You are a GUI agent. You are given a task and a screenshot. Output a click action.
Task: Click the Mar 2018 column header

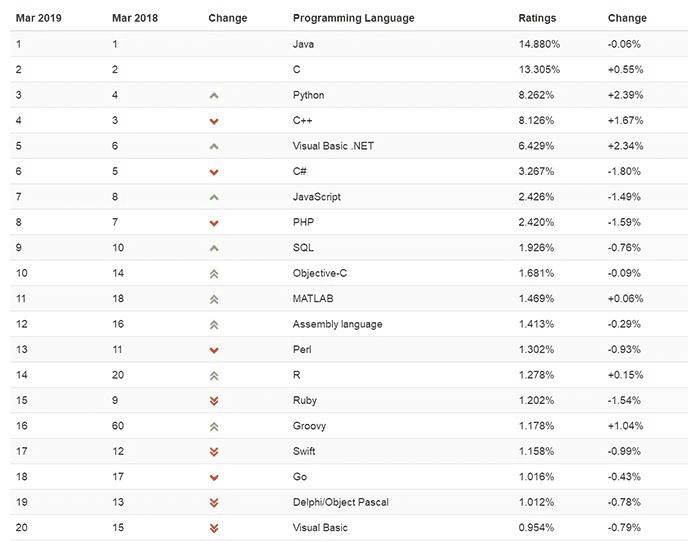tap(136, 18)
